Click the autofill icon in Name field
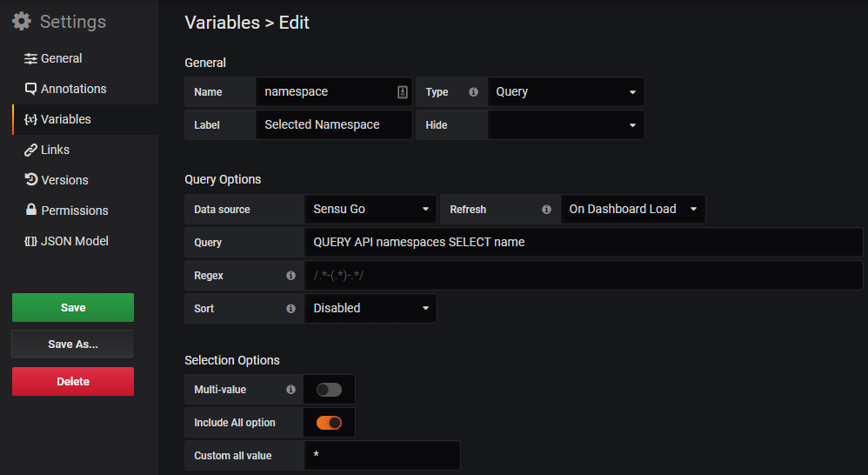The image size is (868, 475). tap(403, 92)
